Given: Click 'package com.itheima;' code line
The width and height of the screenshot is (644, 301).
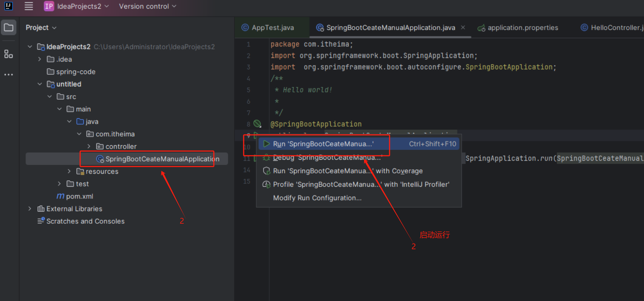Looking at the screenshot, I should 312,44.
